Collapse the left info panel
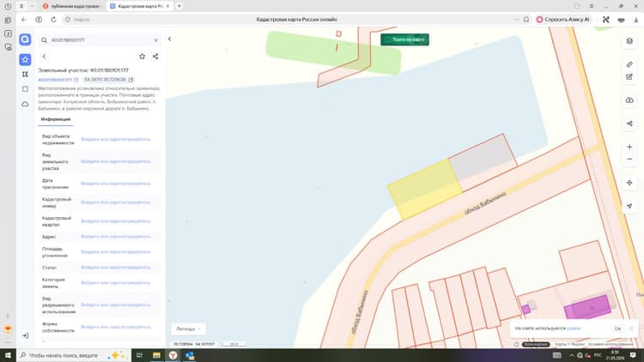Image resolution: width=644 pixels, height=362 pixels. pos(170,39)
